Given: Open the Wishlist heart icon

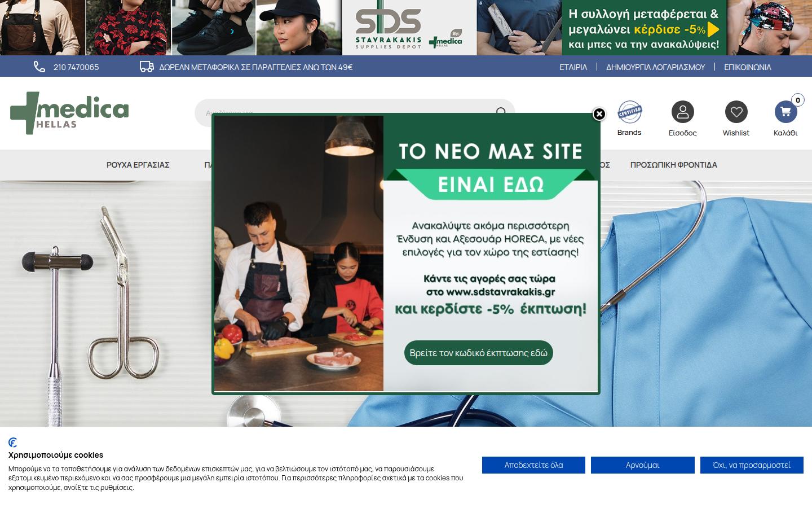Looking at the screenshot, I should coord(736,112).
